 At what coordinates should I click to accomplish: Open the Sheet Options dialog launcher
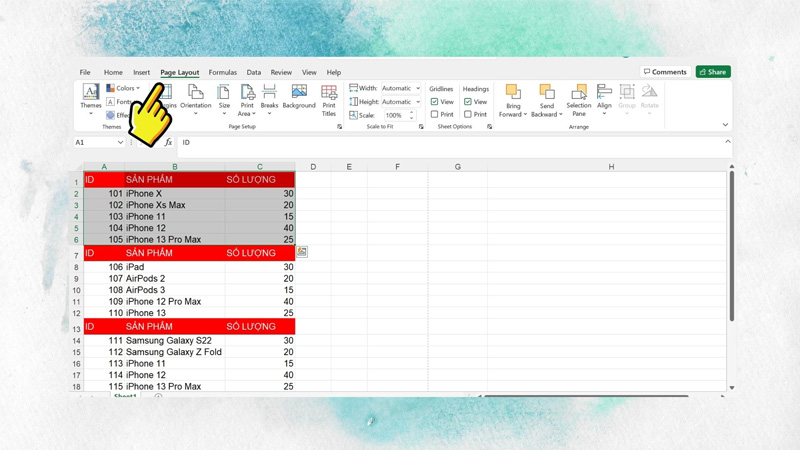489,127
